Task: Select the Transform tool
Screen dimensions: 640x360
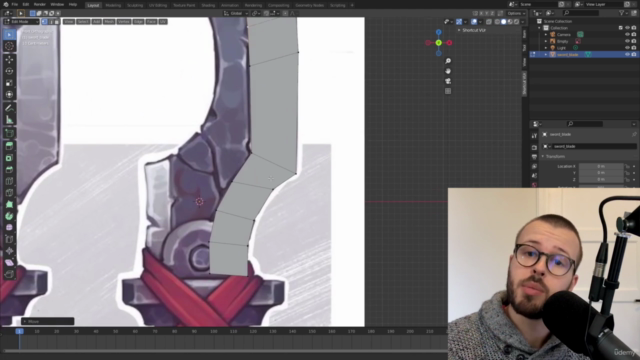Action: tap(9, 95)
